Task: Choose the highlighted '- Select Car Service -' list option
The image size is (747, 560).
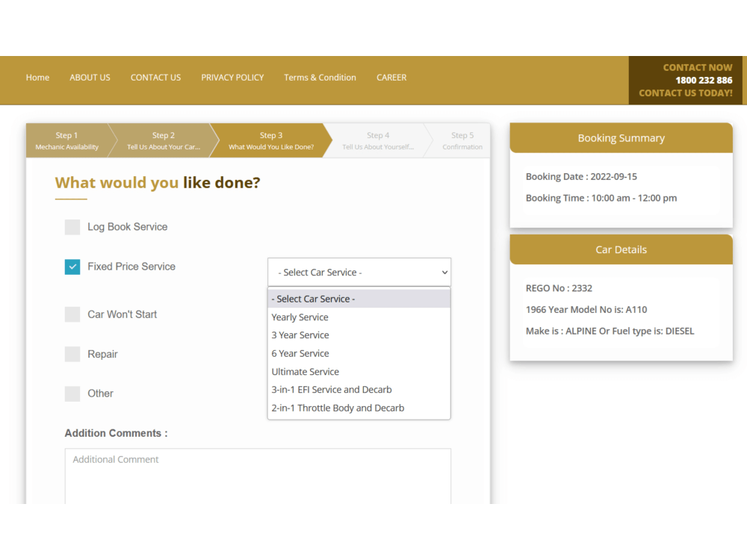Action: click(x=359, y=299)
